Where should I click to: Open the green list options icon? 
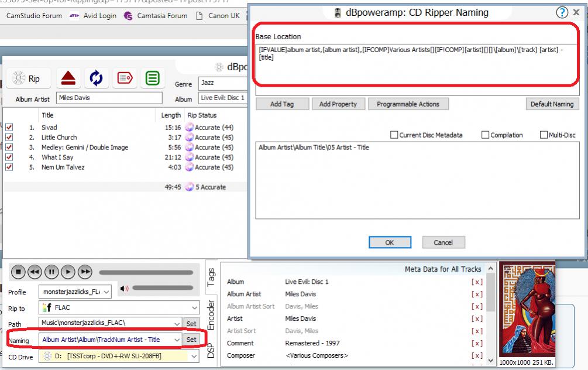[152, 78]
